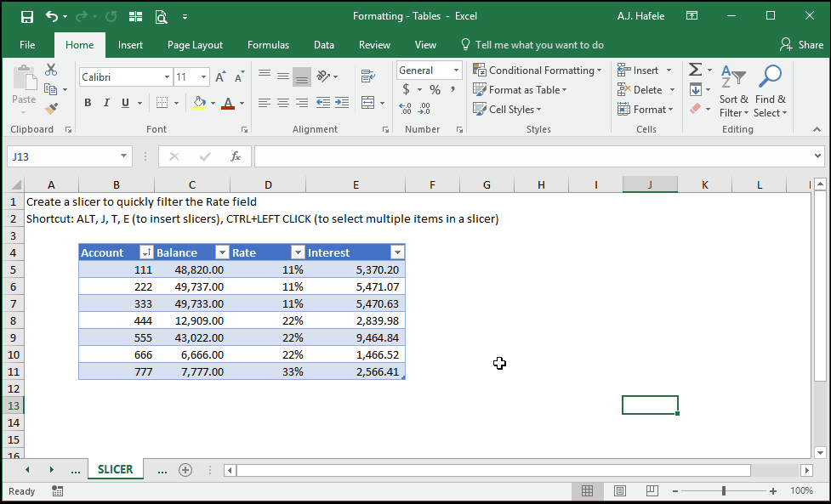Increase decimal places
Viewport: 831px width, 504px height.
[406, 109]
